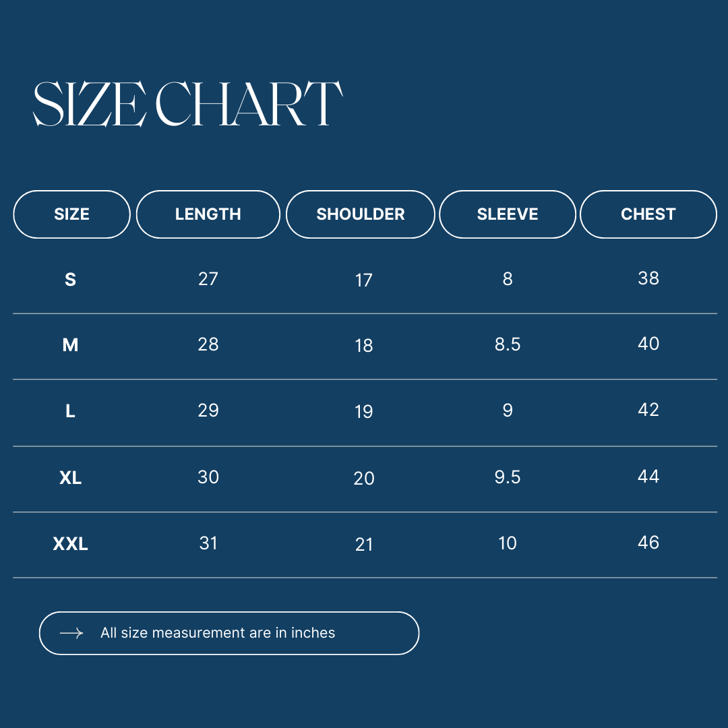Select the XXL size row label
This screenshot has width=728, height=728.
pyautogui.click(x=70, y=544)
